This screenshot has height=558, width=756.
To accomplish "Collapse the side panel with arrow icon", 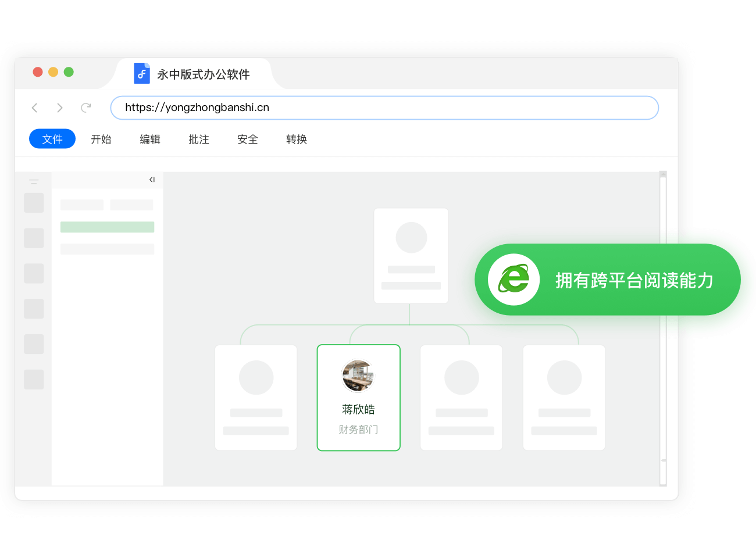I will 152,180.
